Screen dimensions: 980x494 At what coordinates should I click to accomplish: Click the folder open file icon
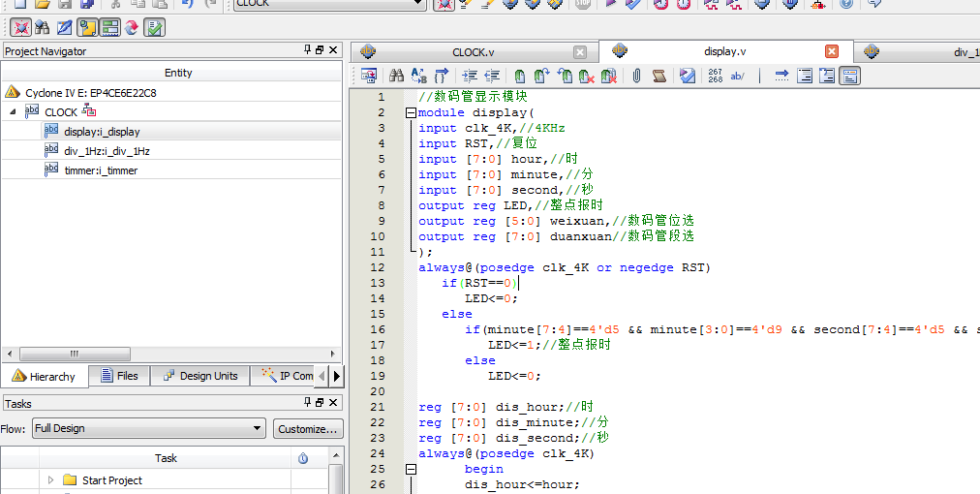click(x=42, y=4)
